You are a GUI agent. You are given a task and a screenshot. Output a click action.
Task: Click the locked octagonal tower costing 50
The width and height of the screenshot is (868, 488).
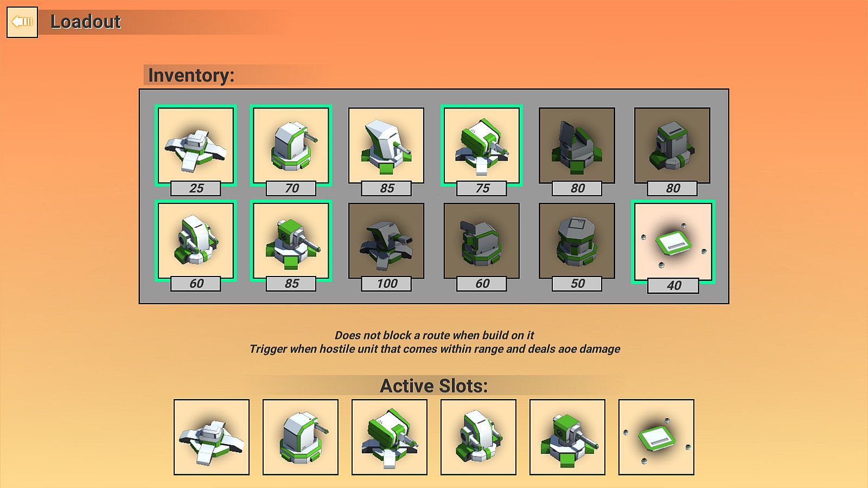tap(577, 241)
